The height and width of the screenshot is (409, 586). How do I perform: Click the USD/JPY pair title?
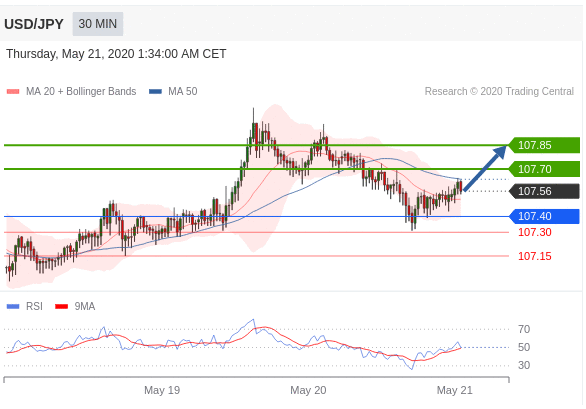pos(34,24)
